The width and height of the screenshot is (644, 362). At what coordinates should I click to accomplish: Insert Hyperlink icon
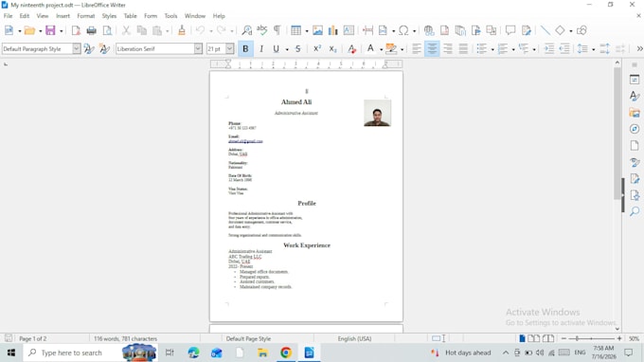click(429, 30)
